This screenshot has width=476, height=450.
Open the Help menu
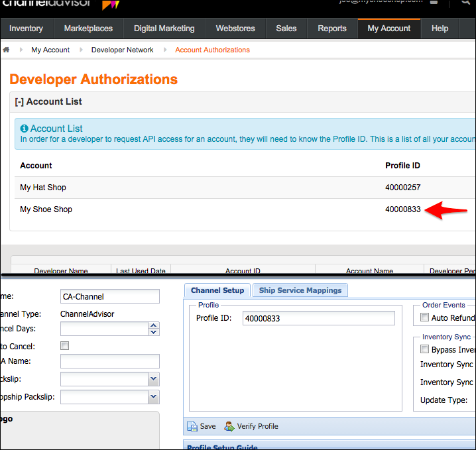pyautogui.click(x=440, y=28)
